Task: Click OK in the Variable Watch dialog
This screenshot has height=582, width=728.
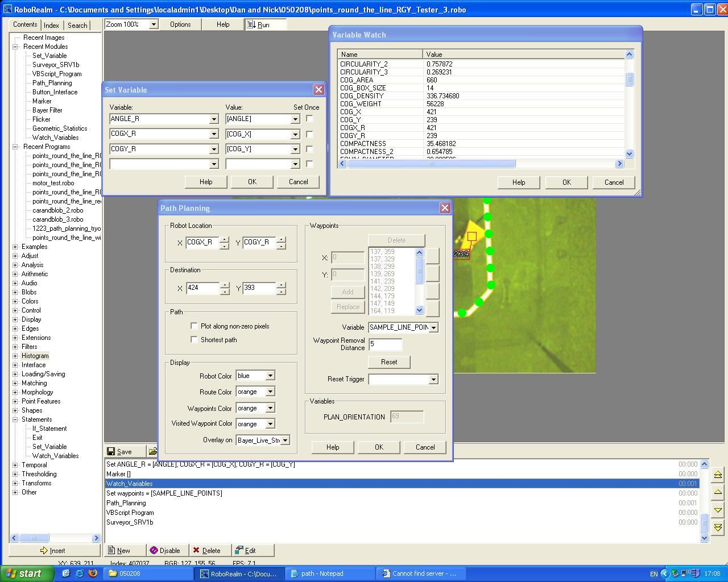Action: (x=566, y=182)
